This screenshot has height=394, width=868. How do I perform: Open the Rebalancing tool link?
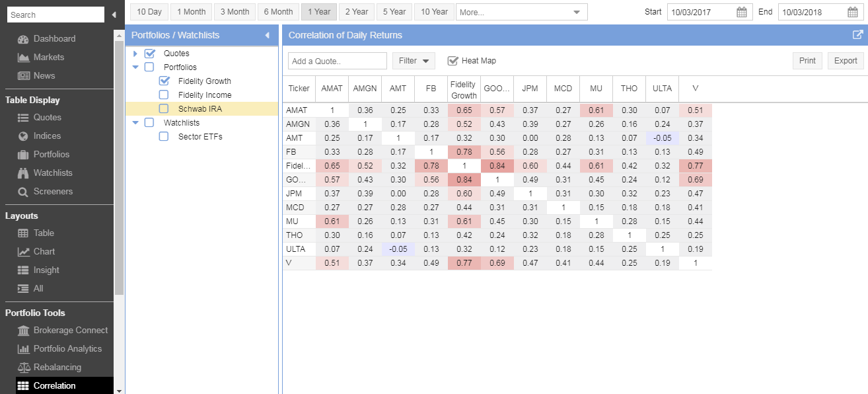coord(57,368)
